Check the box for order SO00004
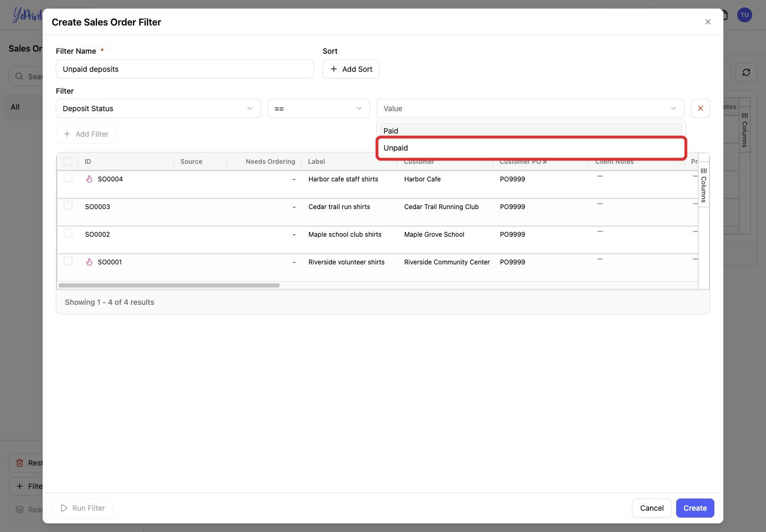 point(68,178)
